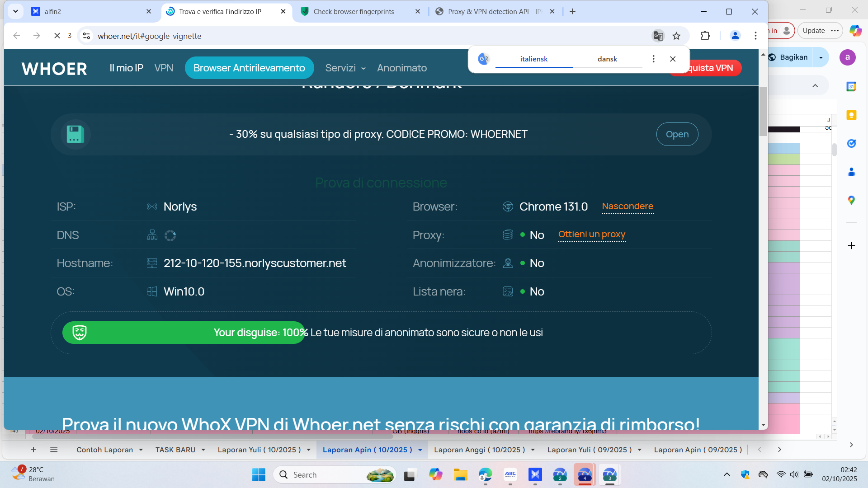Open Google Maps side panel icon
This screenshot has height=488, width=868.
tap(851, 200)
